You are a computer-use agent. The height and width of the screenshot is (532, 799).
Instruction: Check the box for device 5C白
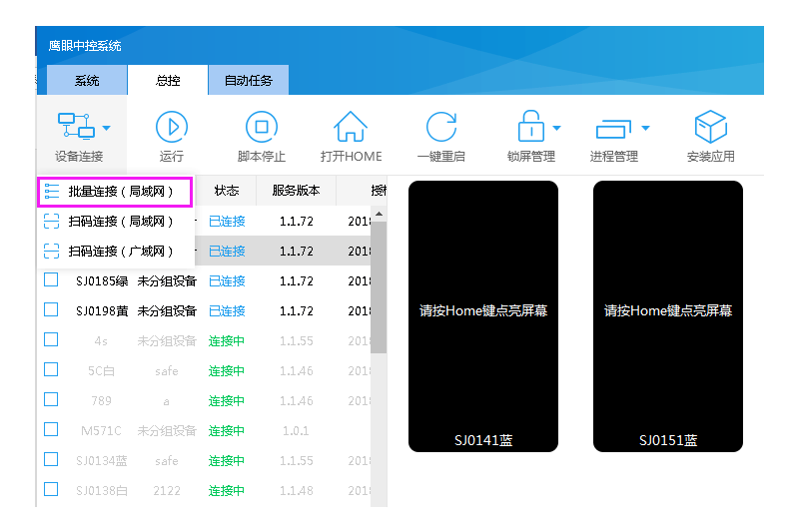tap(51, 369)
